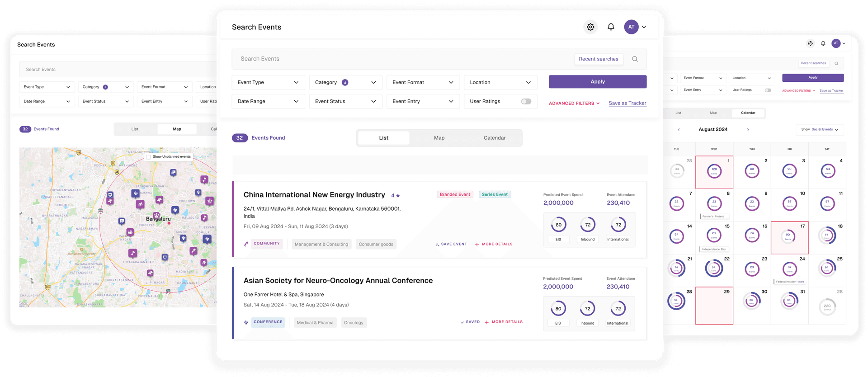Select the Map tab in the map window
Image resolution: width=868 pixels, height=377 pixels.
click(x=177, y=129)
